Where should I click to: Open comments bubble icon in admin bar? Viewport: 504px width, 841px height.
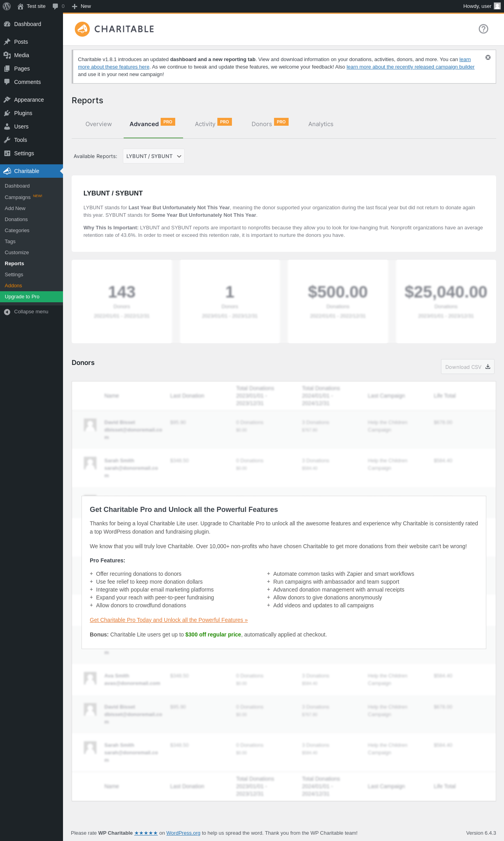point(56,6)
